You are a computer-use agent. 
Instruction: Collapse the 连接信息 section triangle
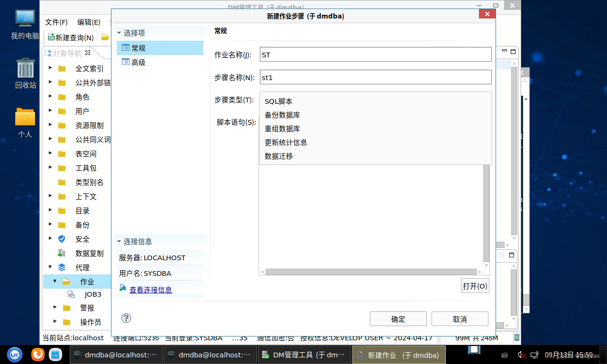(x=119, y=242)
